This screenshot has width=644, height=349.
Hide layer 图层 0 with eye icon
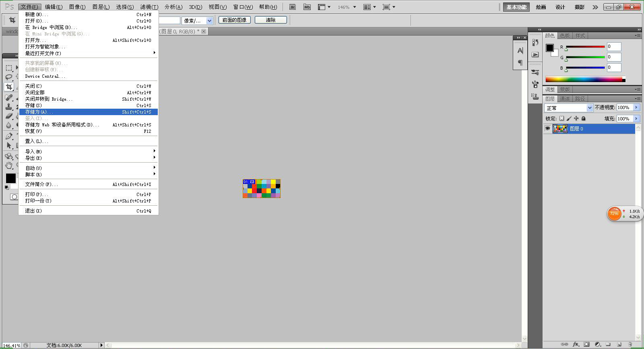[547, 128]
